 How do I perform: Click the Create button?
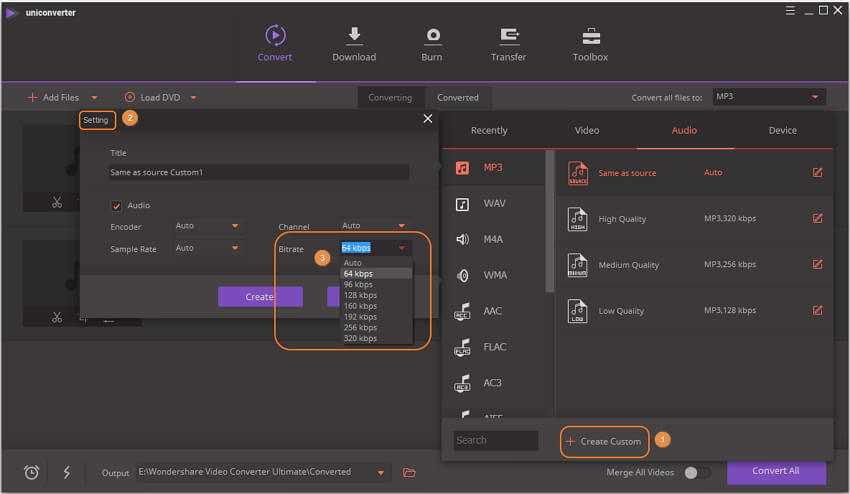pos(260,297)
